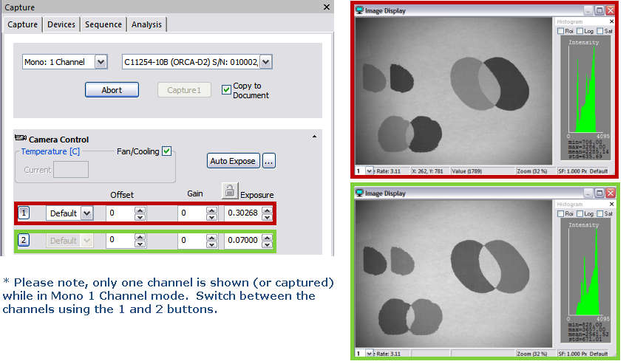This screenshot has height=364, width=629.
Task: Open the Mono: 1 Channel dropdown
Action: coord(101,62)
